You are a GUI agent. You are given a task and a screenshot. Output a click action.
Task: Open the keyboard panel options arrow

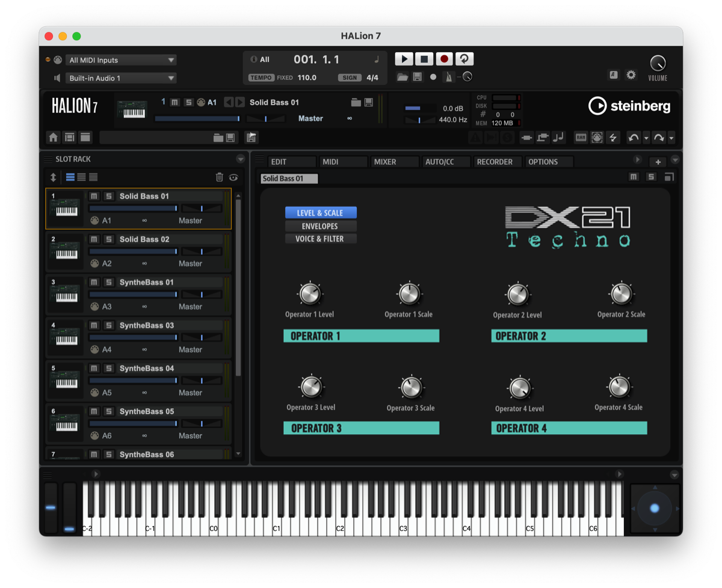[674, 474]
